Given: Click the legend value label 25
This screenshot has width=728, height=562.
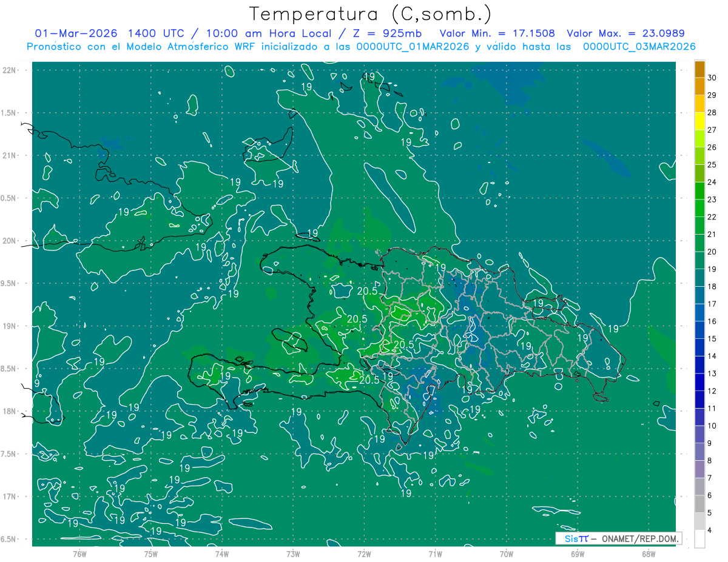Looking at the screenshot, I should point(712,165).
